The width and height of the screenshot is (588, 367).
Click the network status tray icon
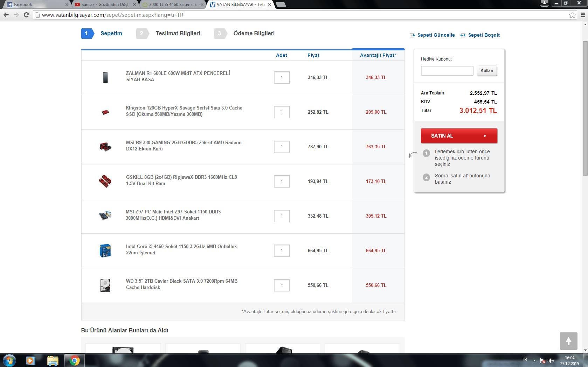[x=543, y=360]
